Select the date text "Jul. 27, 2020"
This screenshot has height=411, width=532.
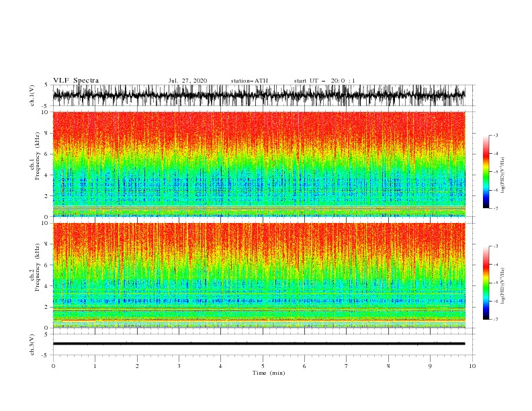point(187,81)
